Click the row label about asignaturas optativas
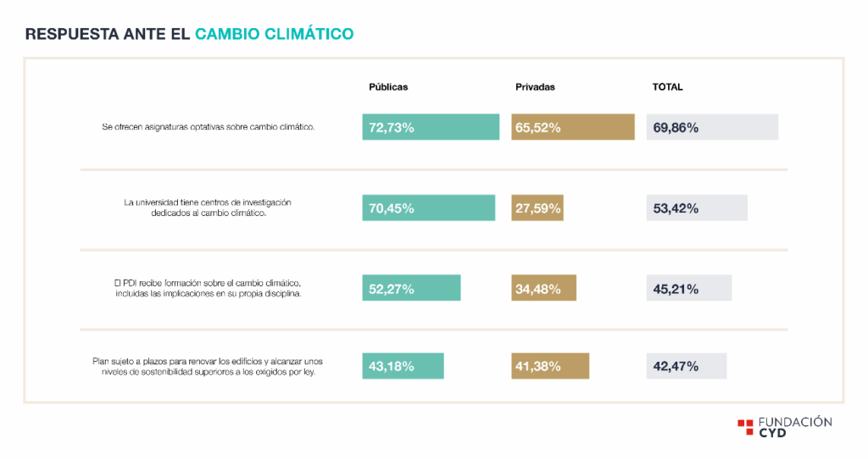Screen dimensions: 868x460 coord(209,127)
